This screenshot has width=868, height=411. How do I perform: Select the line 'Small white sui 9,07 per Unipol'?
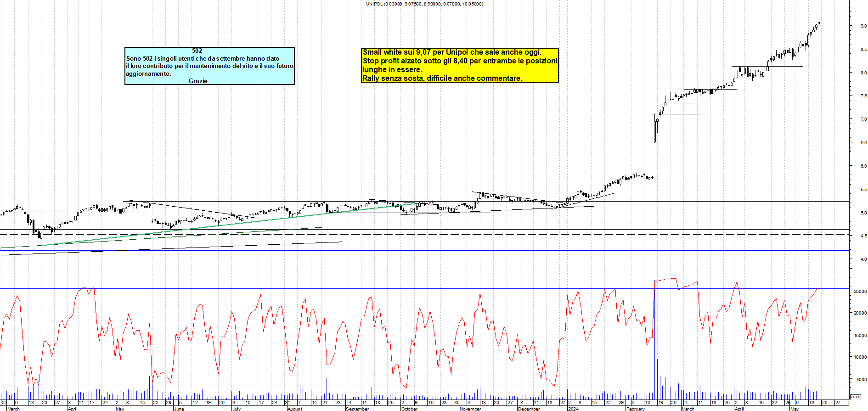(x=452, y=52)
